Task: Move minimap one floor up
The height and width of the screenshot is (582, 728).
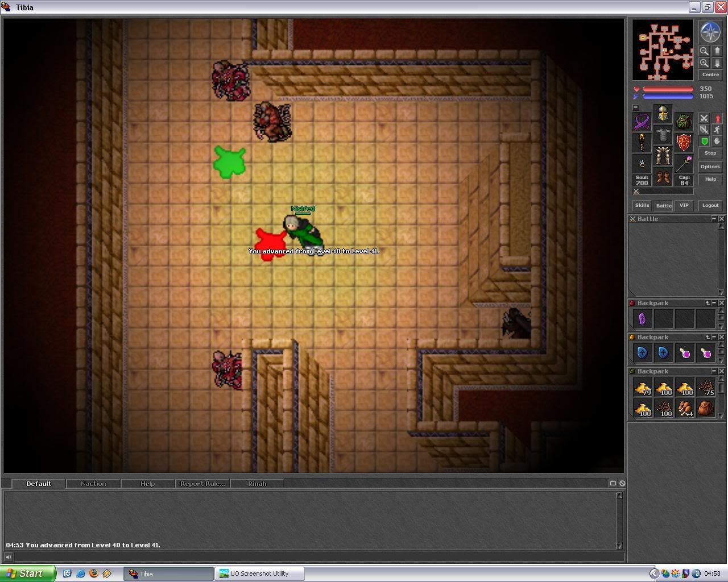Action: 717,51
